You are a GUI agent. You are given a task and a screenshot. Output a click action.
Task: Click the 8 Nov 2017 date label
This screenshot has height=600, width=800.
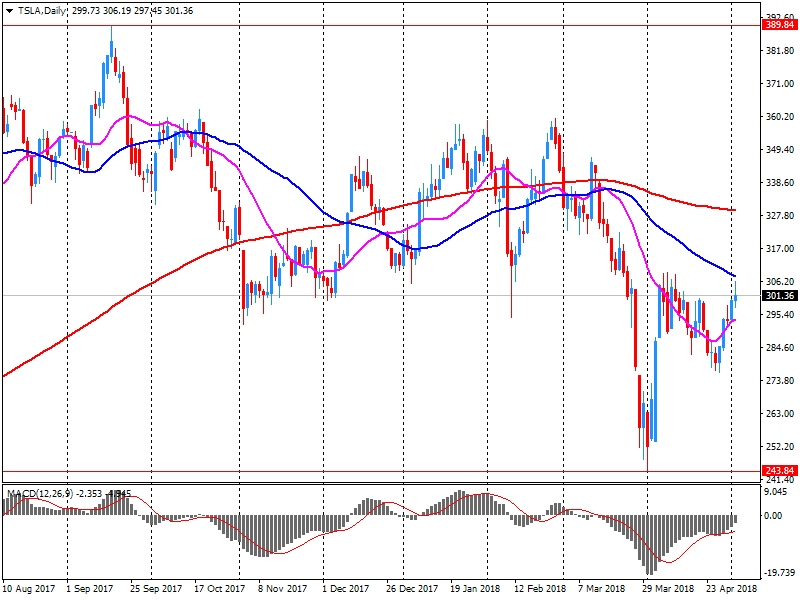coord(281,589)
